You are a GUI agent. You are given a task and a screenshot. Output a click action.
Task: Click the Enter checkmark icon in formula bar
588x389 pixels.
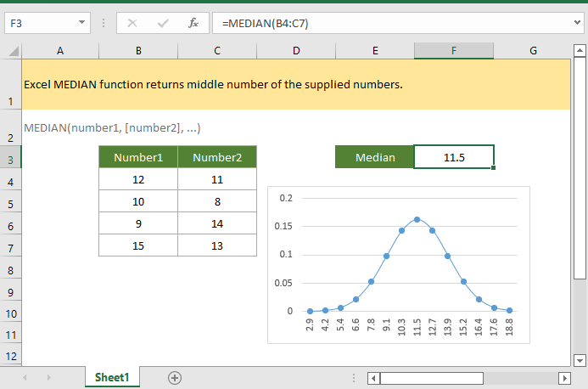pyautogui.click(x=161, y=23)
